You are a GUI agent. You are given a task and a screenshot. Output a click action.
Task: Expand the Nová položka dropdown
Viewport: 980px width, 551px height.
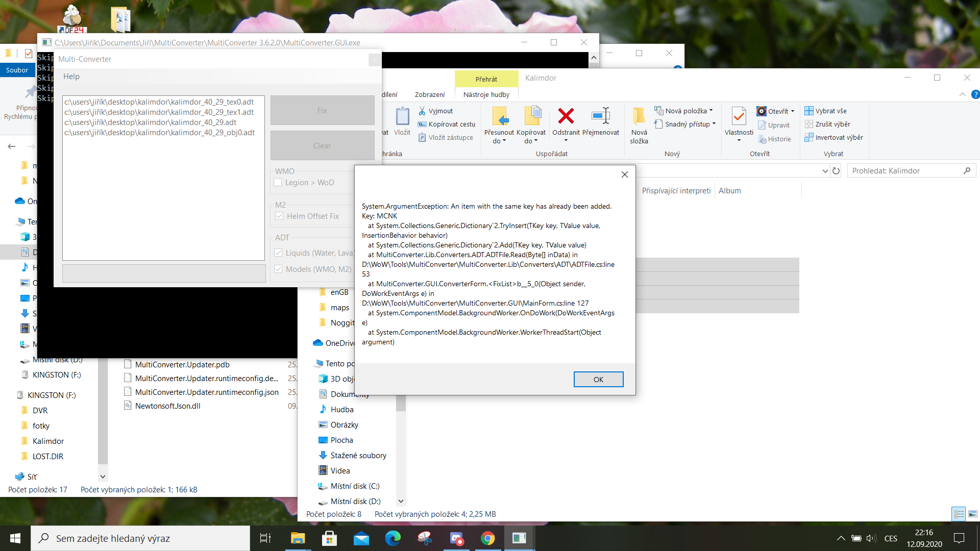click(x=711, y=111)
